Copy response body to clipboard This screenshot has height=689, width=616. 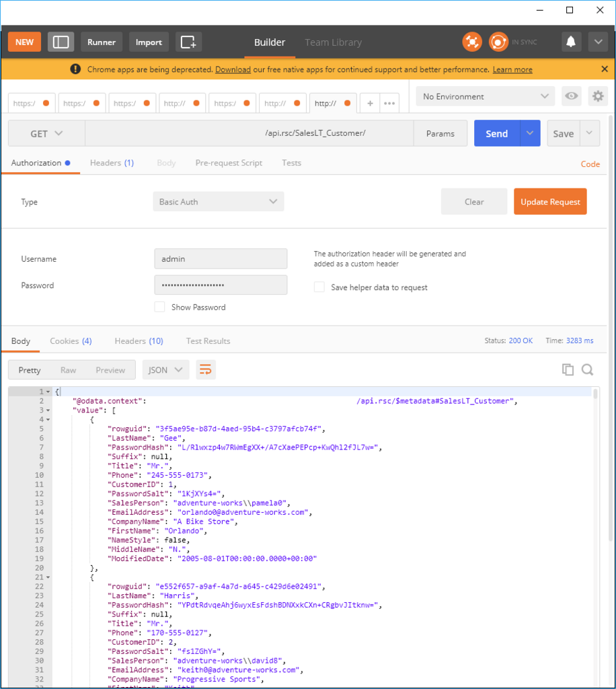[568, 369]
